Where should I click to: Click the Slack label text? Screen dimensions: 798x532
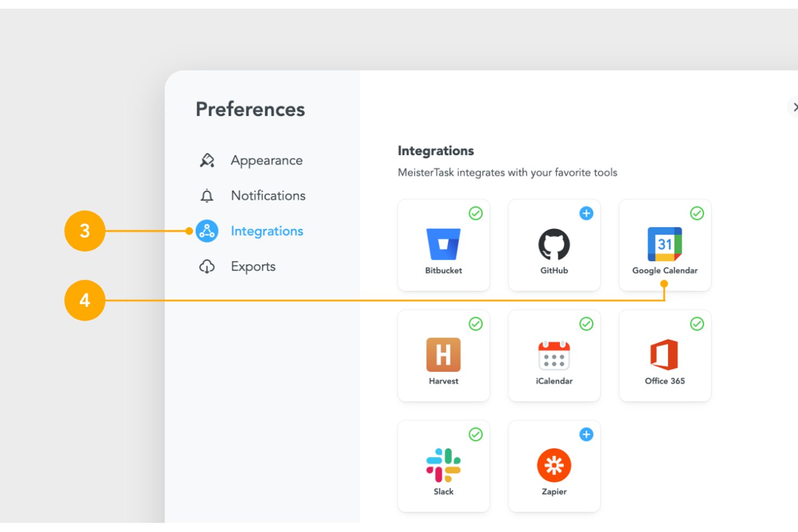pos(443,492)
